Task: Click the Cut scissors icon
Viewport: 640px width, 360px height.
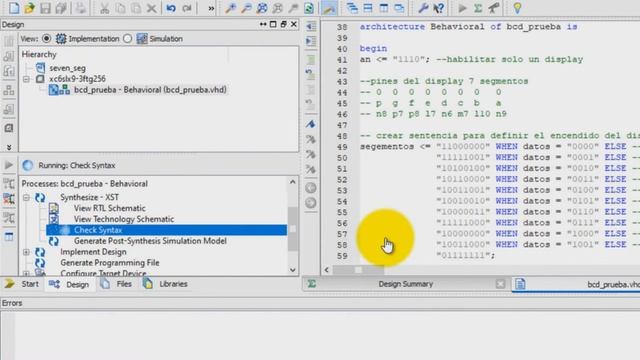Action: coord(104,8)
